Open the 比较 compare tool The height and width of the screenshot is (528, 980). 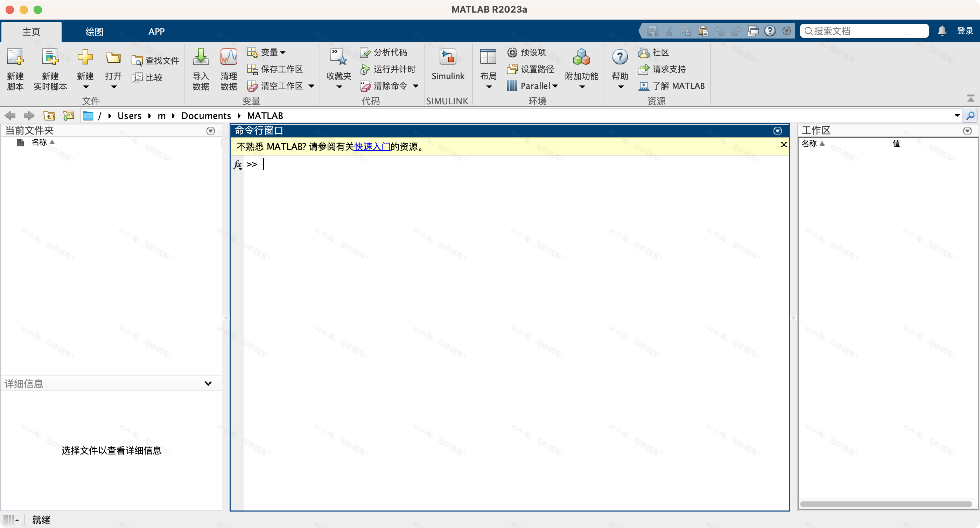[x=148, y=77]
